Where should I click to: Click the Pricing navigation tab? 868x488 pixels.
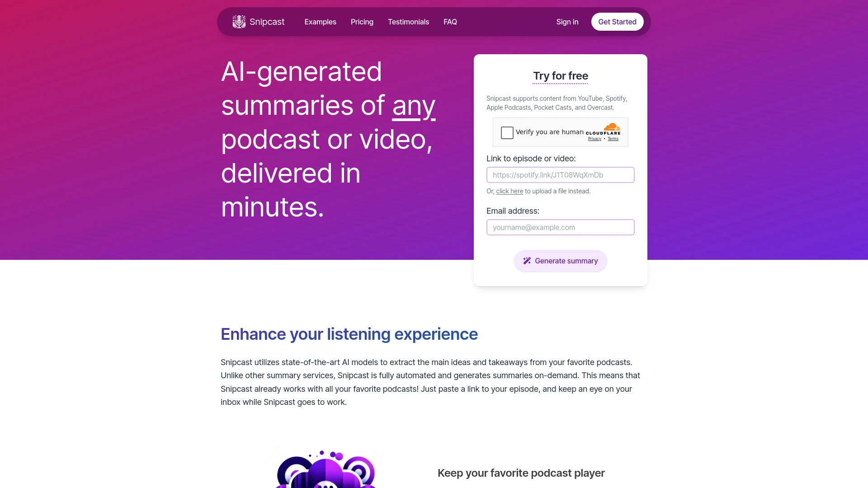click(362, 21)
